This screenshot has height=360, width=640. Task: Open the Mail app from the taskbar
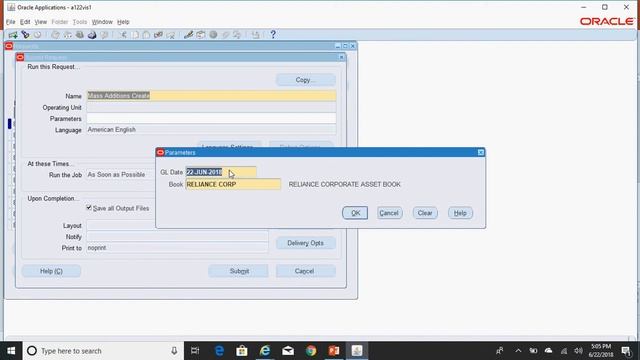click(x=288, y=351)
